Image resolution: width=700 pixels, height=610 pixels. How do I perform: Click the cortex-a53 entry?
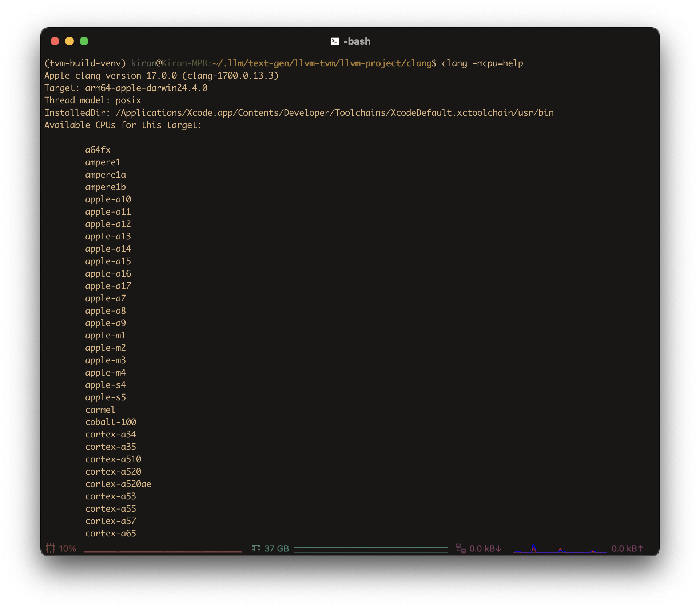click(111, 496)
